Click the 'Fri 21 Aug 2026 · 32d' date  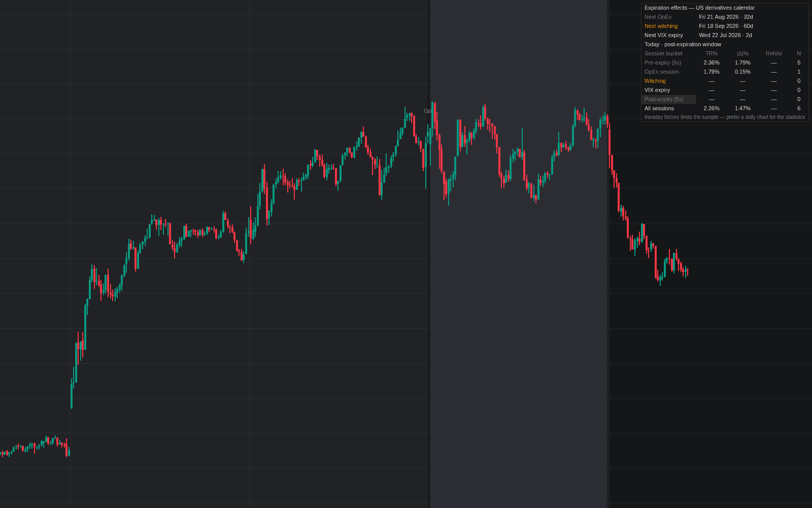(x=726, y=17)
